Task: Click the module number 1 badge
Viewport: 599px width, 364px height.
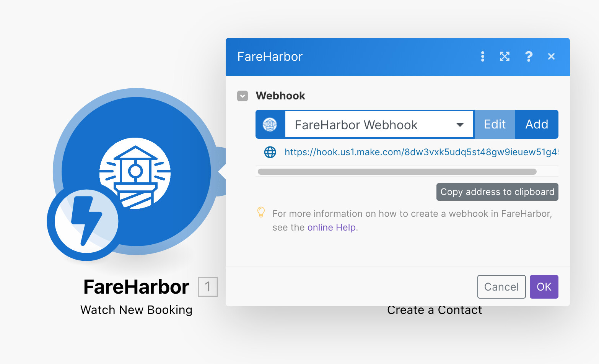Action: (208, 287)
